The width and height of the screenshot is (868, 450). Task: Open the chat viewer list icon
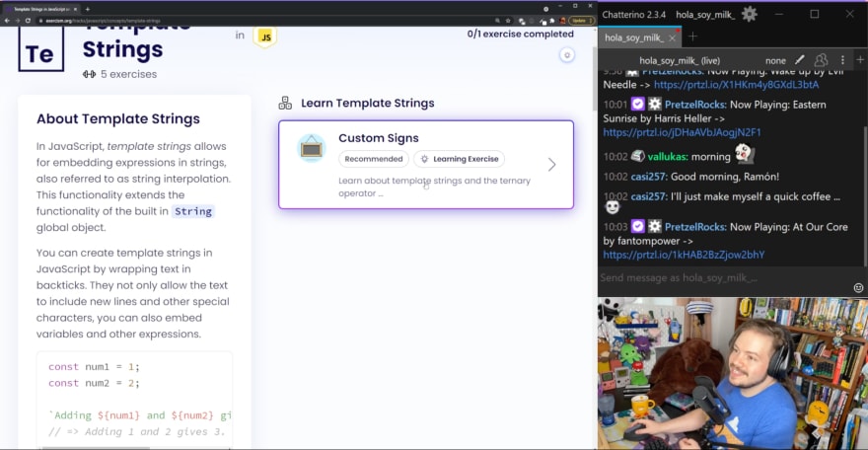coord(821,60)
